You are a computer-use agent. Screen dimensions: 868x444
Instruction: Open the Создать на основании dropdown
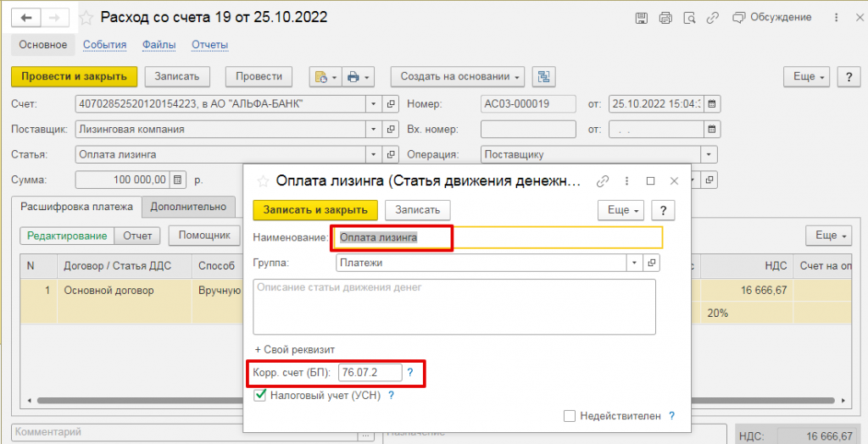[458, 77]
